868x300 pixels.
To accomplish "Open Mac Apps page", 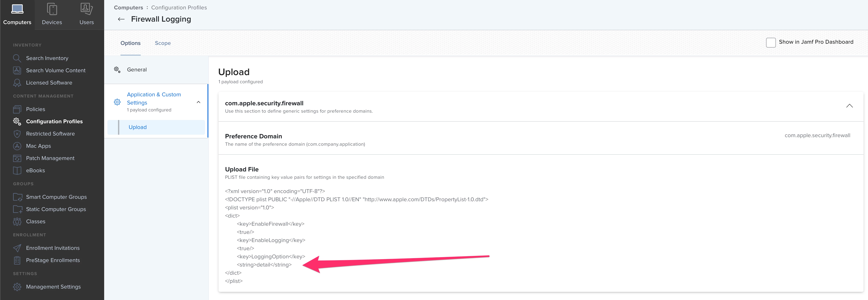I will [38, 146].
